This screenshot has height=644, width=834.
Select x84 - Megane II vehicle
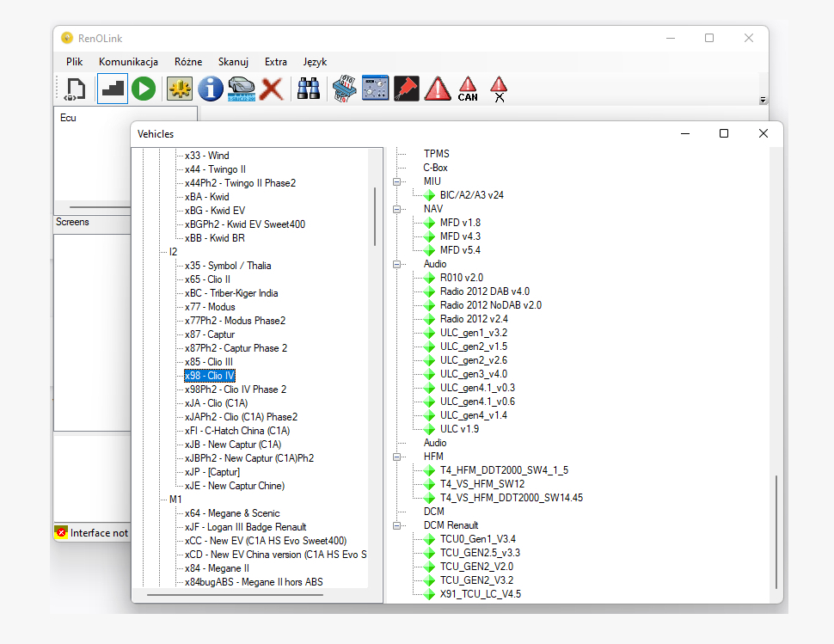[x=217, y=568]
